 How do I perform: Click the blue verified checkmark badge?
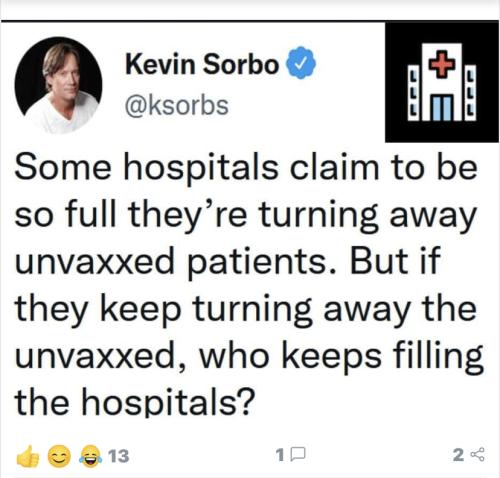click(301, 63)
